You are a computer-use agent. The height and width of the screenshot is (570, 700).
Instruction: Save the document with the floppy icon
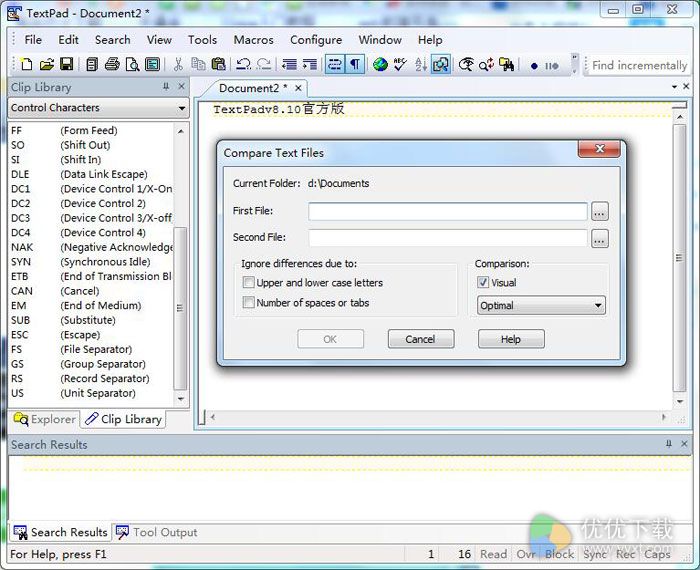tap(67, 65)
